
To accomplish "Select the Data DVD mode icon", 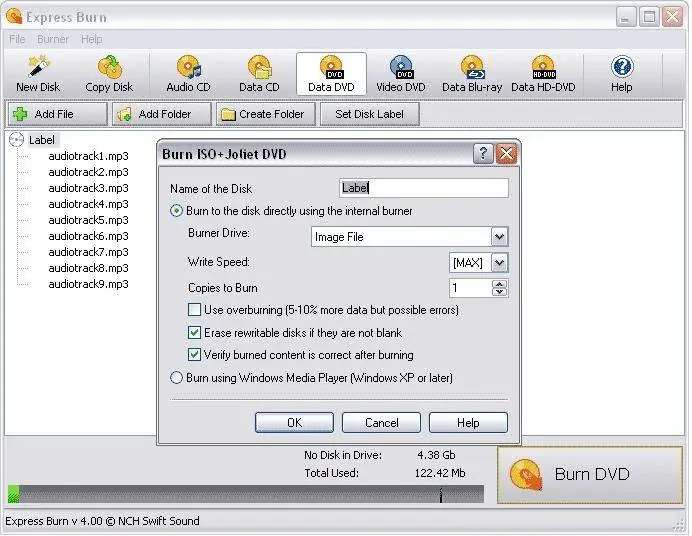I will 331,74.
